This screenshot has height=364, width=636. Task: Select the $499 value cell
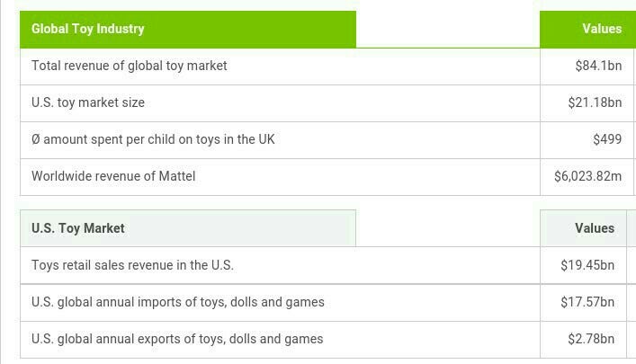pos(587,140)
